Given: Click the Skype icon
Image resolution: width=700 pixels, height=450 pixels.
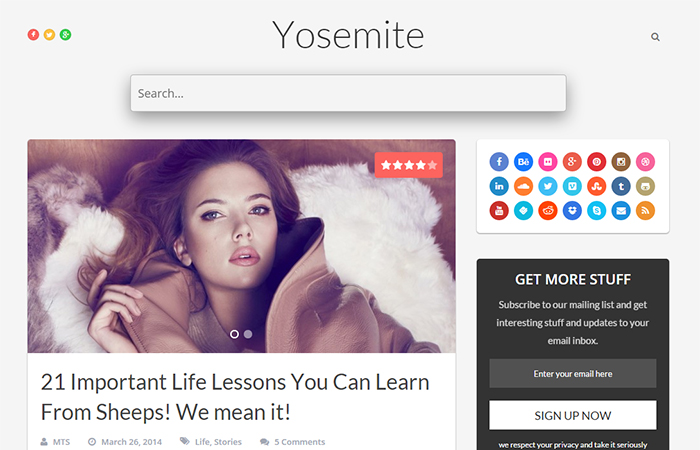Looking at the screenshot, I should tap(596, 211).
